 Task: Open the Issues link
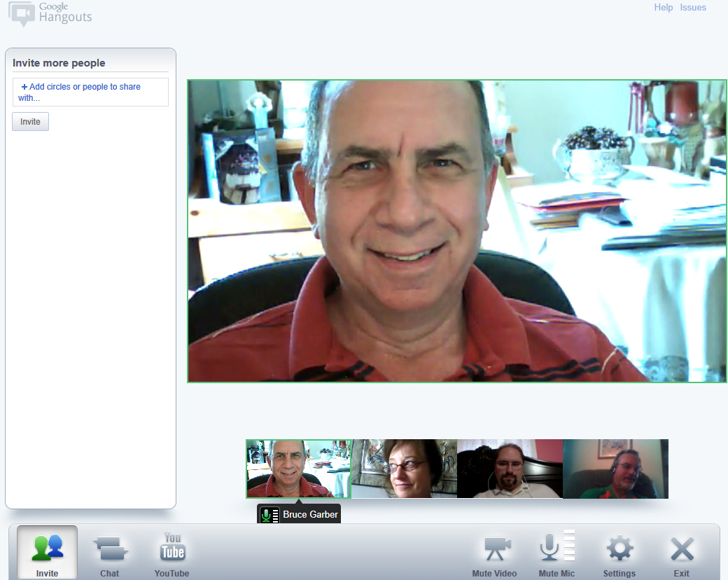point(693,8)
